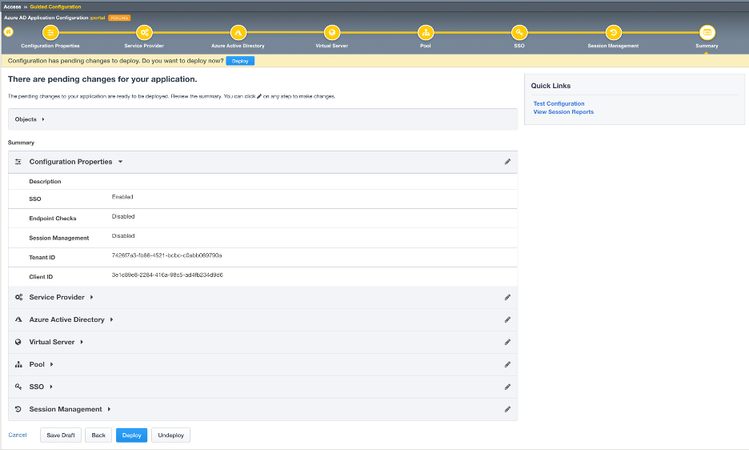Go to Session Management step icon

tap(613, 32)
